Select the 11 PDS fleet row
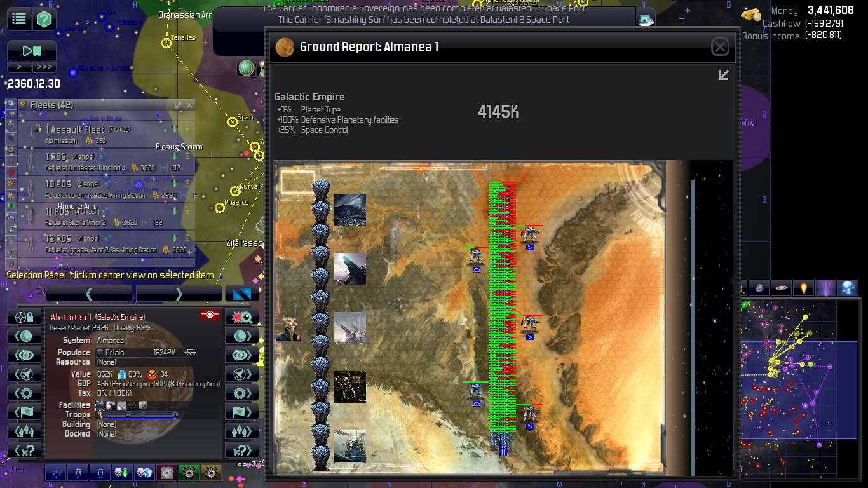Screen dimensions: 868x488 106,216
